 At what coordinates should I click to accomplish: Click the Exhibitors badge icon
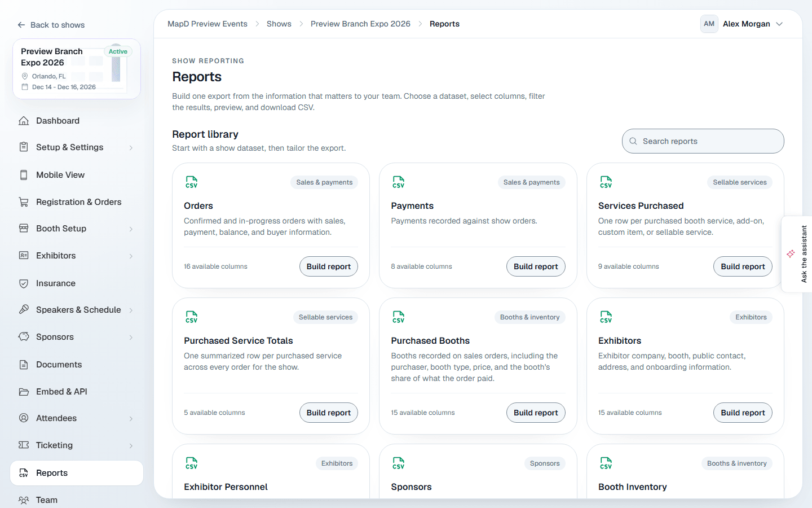[x=24, y=256]
